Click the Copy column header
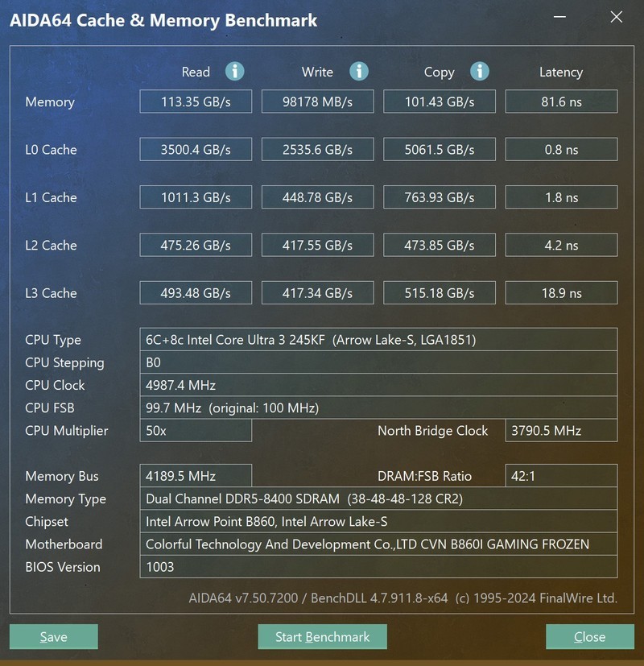This screenshot has height=666, width=644. tap(439, 72)
